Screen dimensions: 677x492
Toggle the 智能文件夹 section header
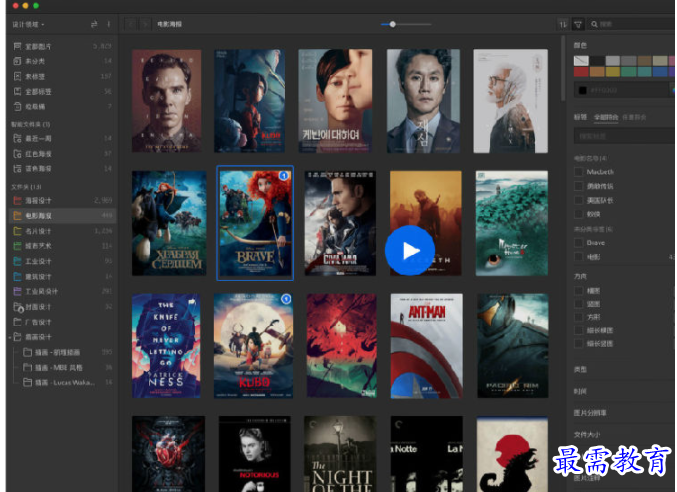(x=30, y=124)
